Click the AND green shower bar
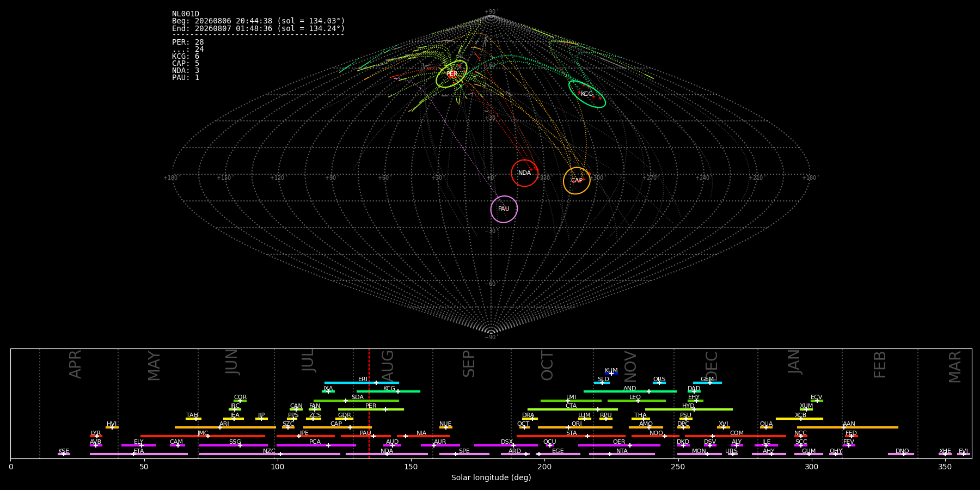This screenshot has height=490, width=980. [630, 391]
